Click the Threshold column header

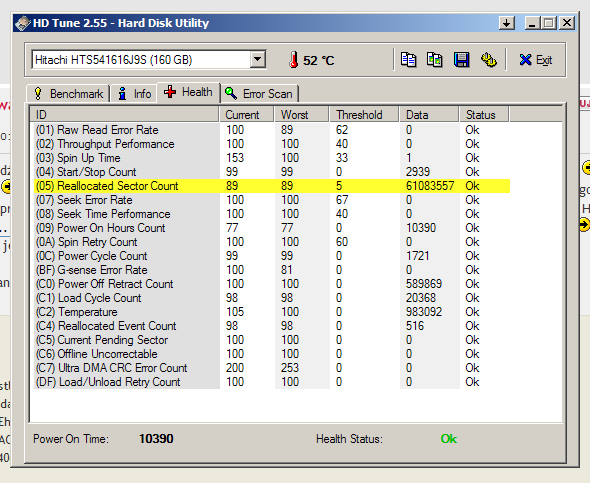[x=364, y=114]
